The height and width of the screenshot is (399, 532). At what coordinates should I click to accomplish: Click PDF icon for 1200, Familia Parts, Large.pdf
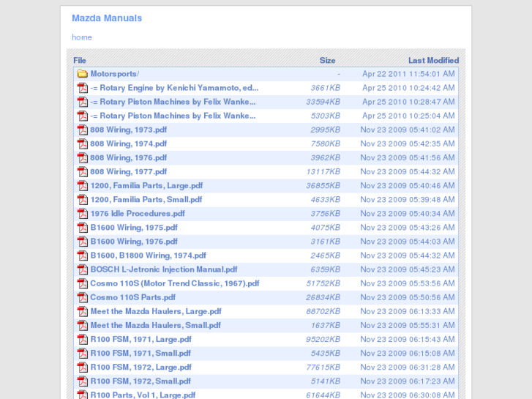[82, 186]
